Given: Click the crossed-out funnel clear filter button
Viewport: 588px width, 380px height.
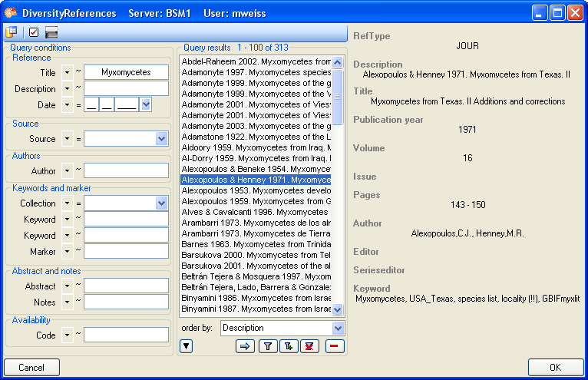Looking at the screenshot, I should click(x=309, y=346).
